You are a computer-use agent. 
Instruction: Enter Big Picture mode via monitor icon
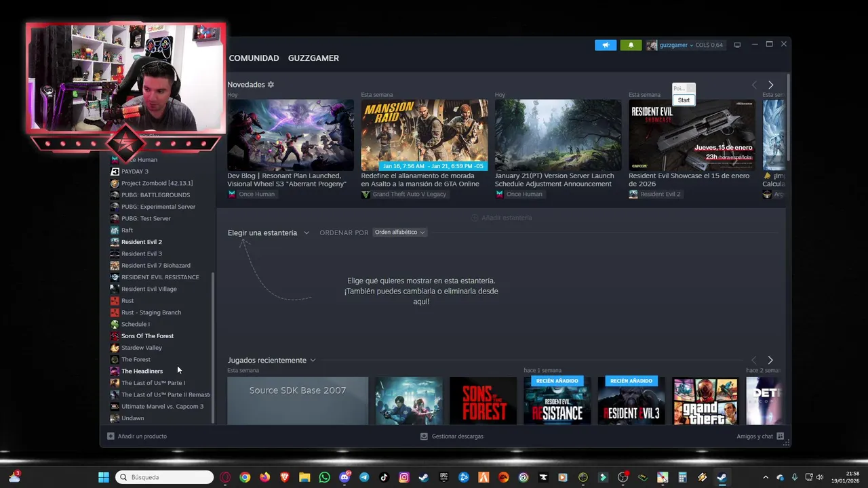tap(737, 45)
